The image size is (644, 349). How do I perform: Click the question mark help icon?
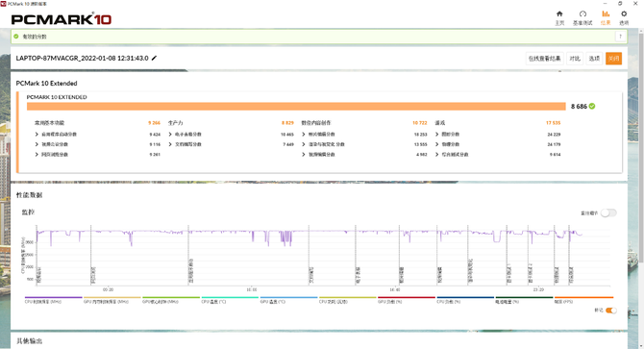click(x=620, y=37)
